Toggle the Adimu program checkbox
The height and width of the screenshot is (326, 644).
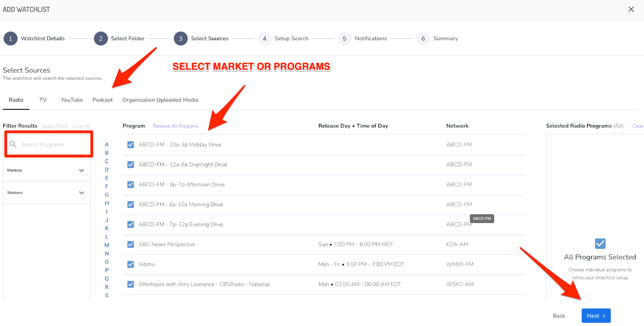[130, 264]
